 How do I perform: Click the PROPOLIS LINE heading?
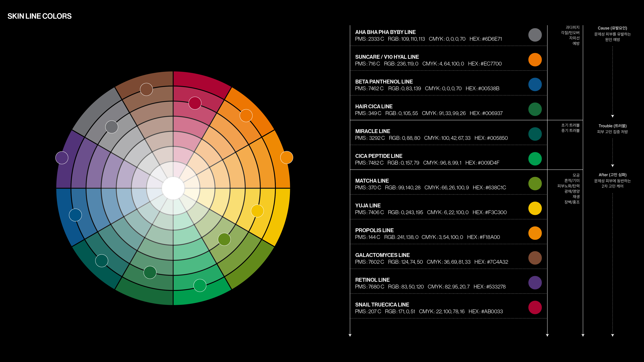[374, 230]
